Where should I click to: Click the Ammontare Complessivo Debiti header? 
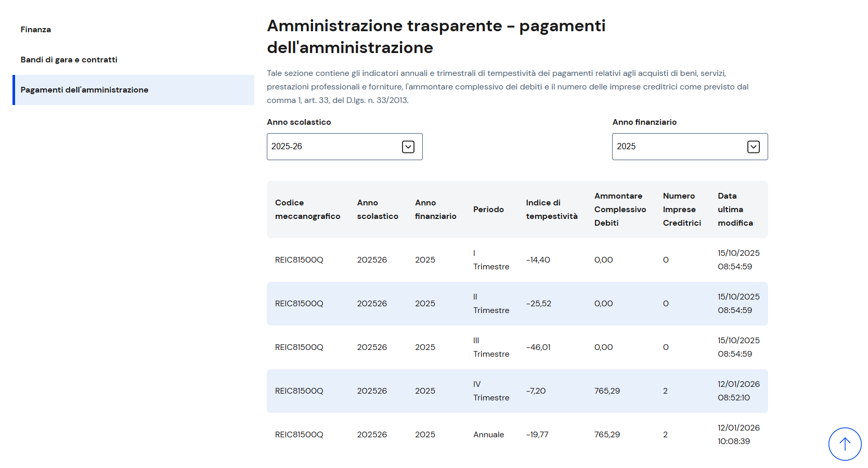pos(620,210)
